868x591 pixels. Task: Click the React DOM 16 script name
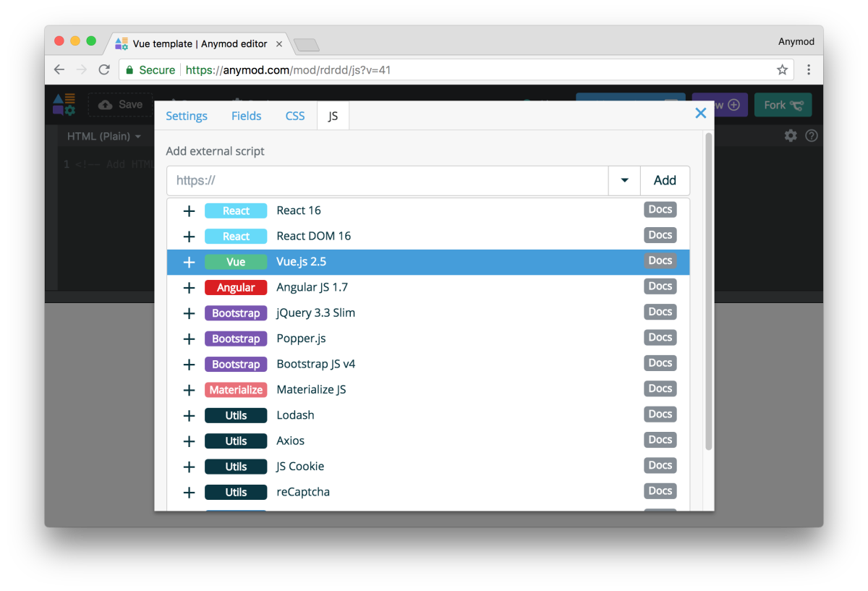314,237
